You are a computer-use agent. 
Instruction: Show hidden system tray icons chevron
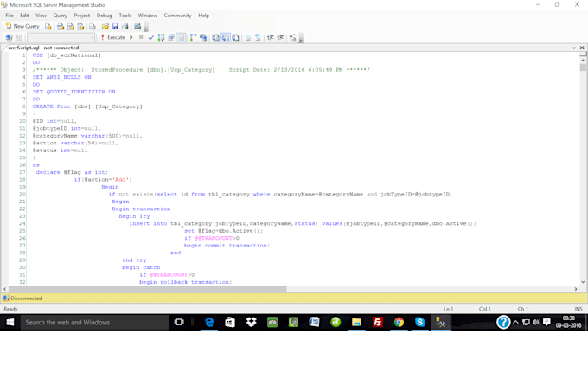click(x=515, y=323)
